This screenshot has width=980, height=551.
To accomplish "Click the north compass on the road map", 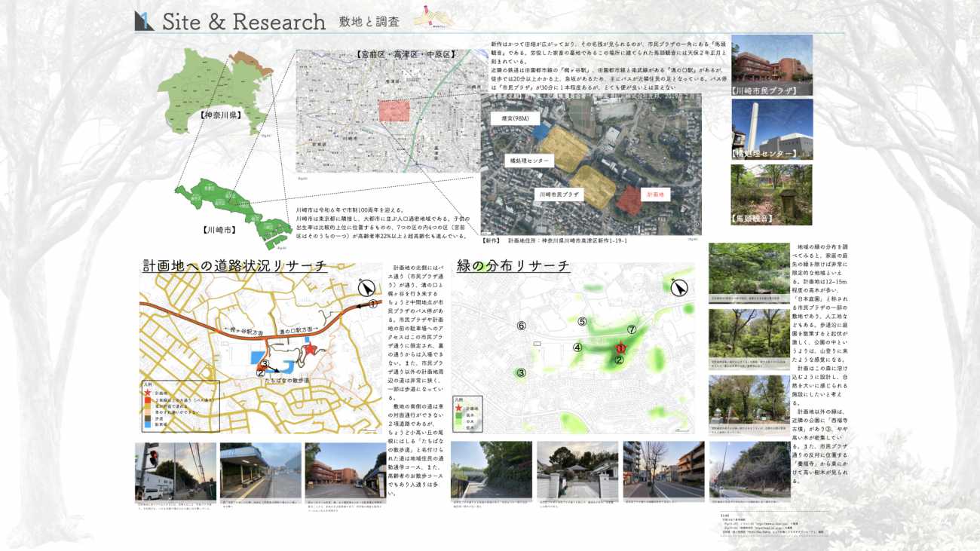I will pyautogui.click(x=366, y=288).
